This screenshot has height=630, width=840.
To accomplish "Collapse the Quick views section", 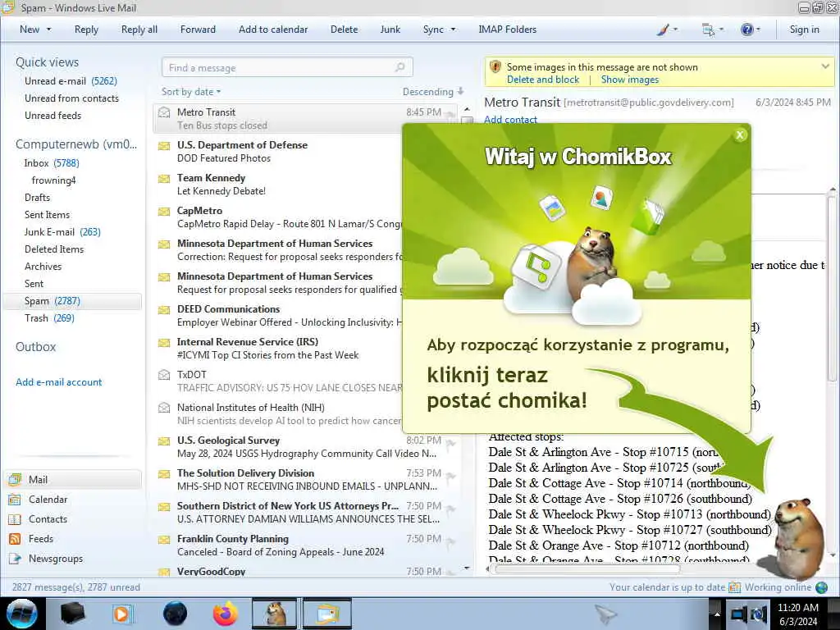I will (x=47, y=62).
